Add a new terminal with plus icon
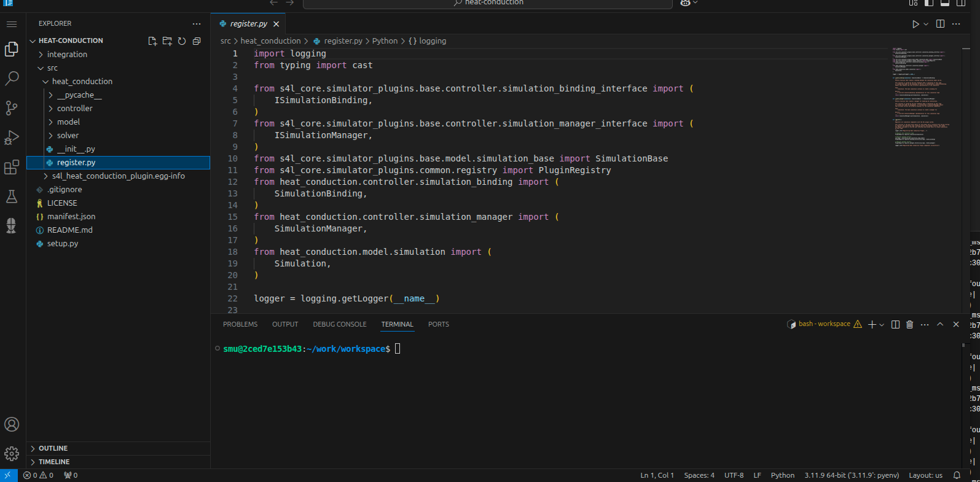This screenshot has width=980, height=482. 872,324
